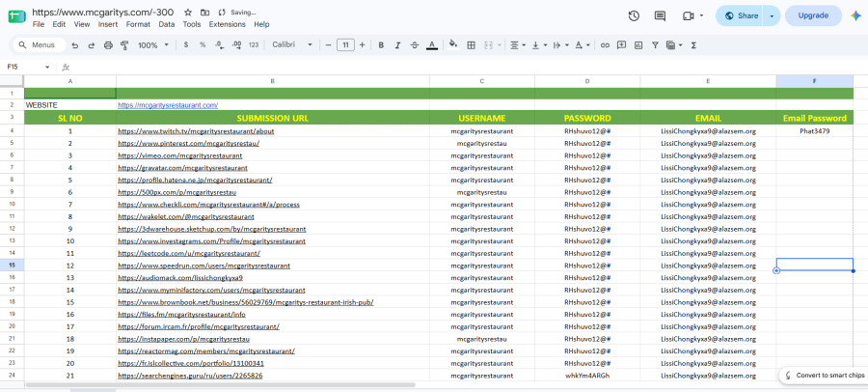Click the Upgrade button
This screenshot has width=868, height=392.
pyautogui.click(x=813, y=16)
